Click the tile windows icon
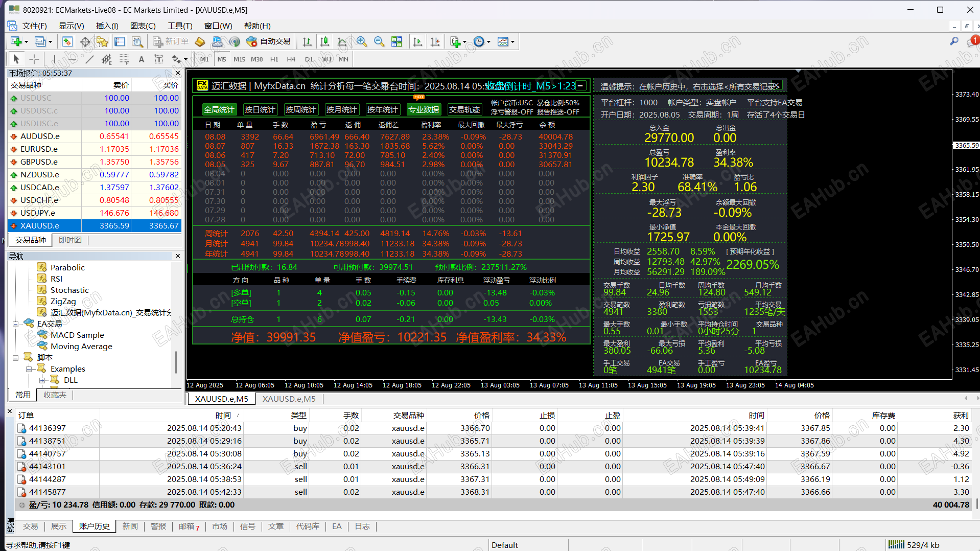Screen dimensions: 980x551 click(396, 42)
